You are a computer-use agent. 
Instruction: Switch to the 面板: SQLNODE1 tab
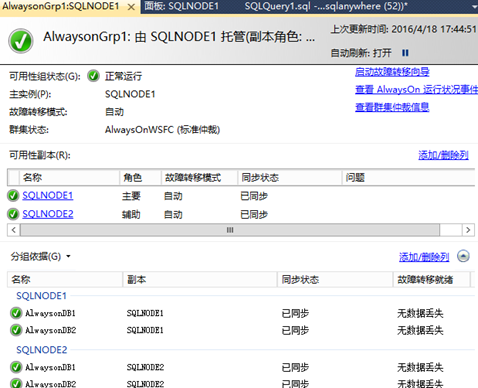[182, 6]
